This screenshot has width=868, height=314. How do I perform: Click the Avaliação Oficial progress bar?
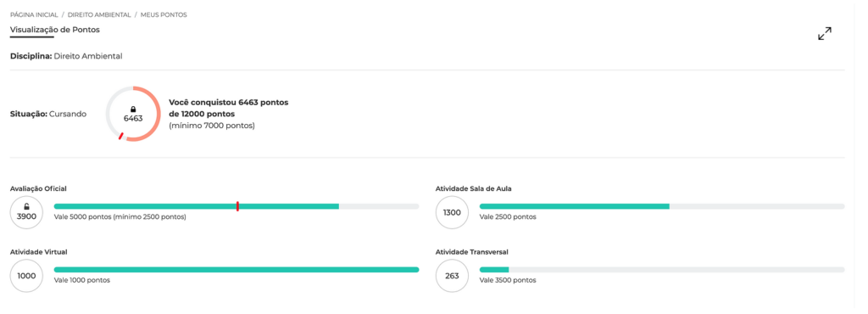tap(236, 206)
